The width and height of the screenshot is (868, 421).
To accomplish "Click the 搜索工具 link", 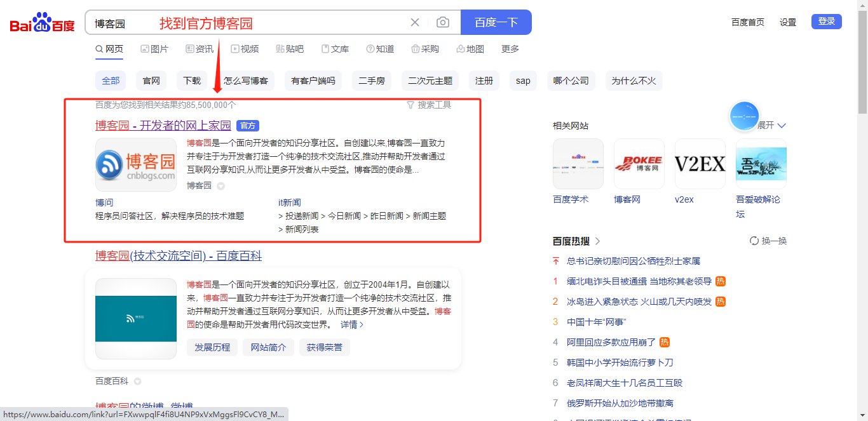I will click(x=435, y=105).
